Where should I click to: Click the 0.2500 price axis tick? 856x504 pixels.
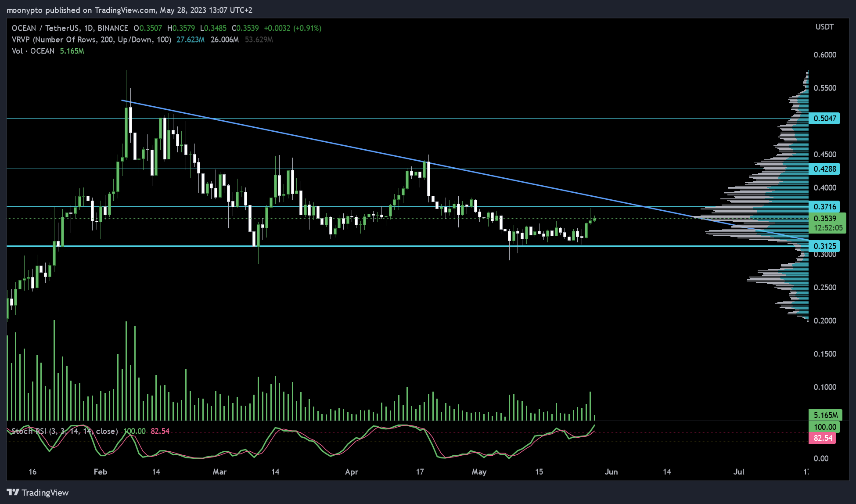click(825, 288)
